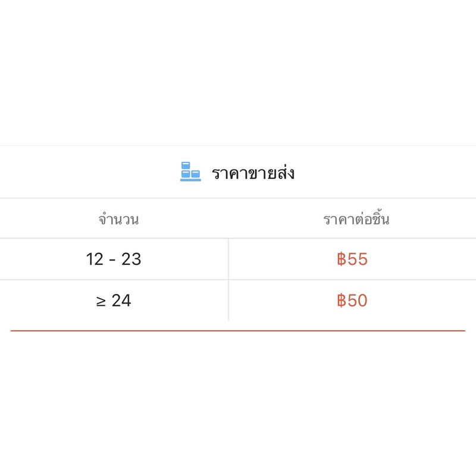Select the จำนวน column header
476x476 pixels.
[118, 219]
